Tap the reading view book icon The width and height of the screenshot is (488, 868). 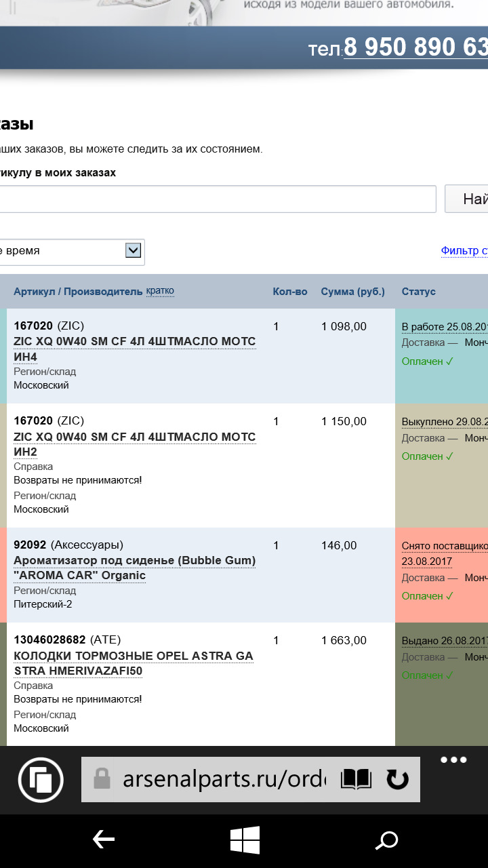356,780
